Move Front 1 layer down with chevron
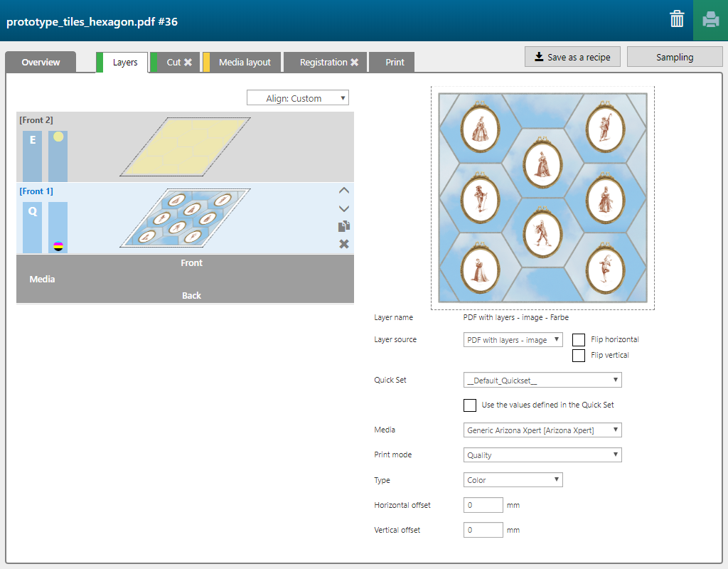Image resolution: width=728 pixels, height=569 pixels. coord(343,208)
